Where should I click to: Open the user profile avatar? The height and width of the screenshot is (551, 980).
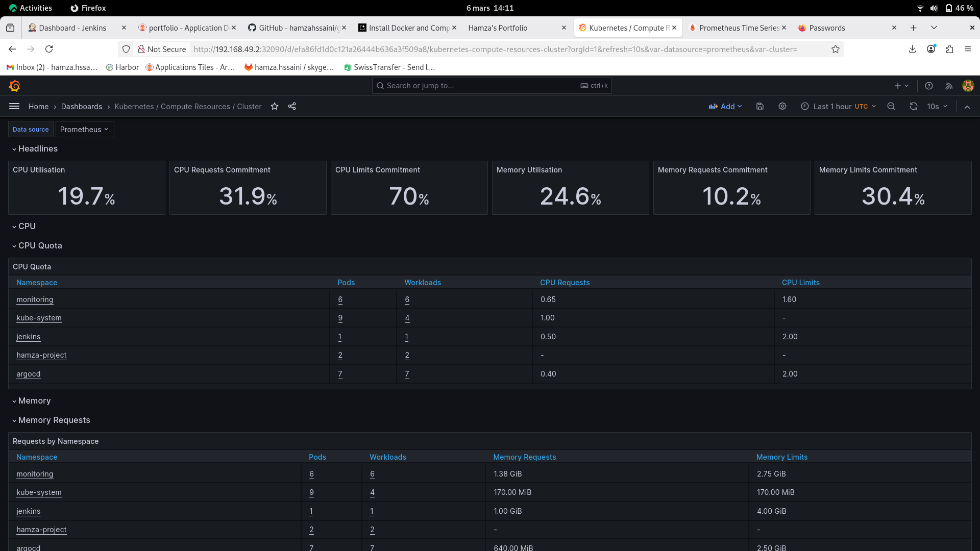pos(968,86)
